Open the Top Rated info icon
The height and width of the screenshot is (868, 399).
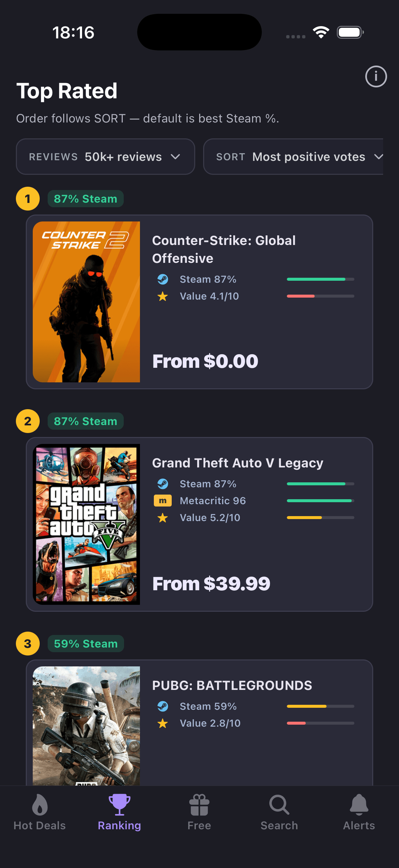[x=376, y=77]
